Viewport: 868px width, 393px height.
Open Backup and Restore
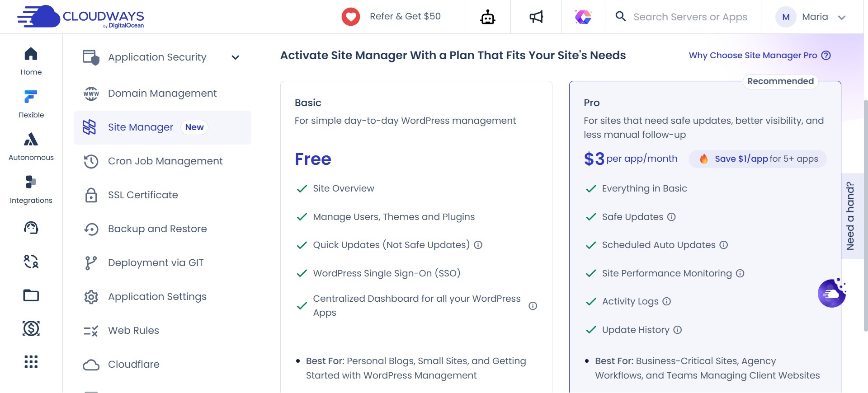pyautogui.click(x=163, y=229)
